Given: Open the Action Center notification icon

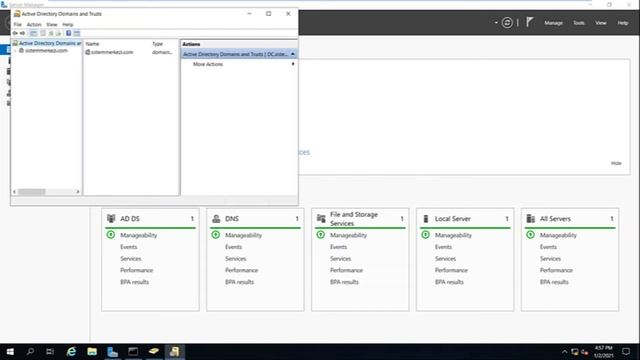Looking at the screenshot, I should point(626,351).
